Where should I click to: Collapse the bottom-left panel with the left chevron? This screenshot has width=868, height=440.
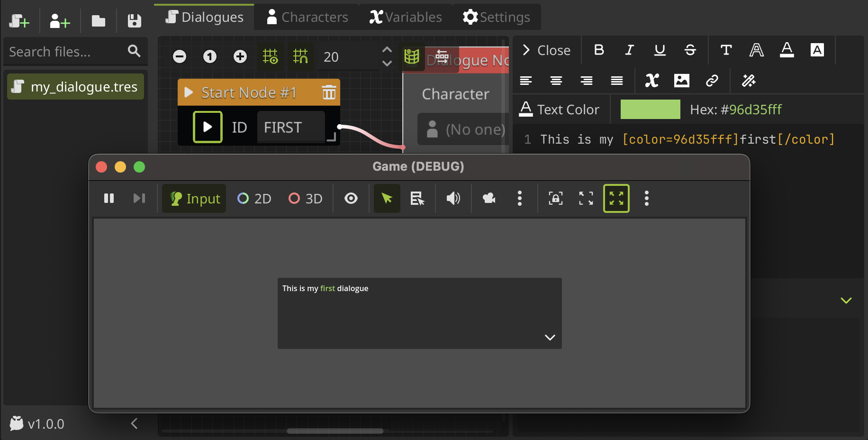click(x=134, y=423)
